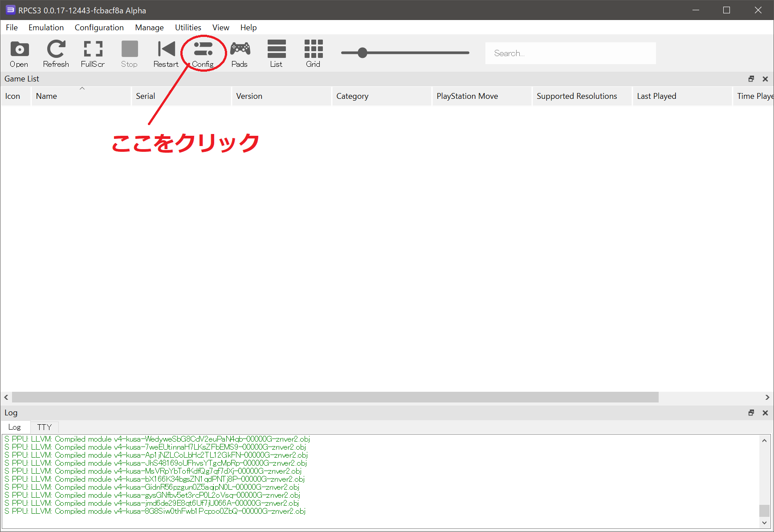Open the Utilities menu

pyautogui.click(x=188, y=28)
